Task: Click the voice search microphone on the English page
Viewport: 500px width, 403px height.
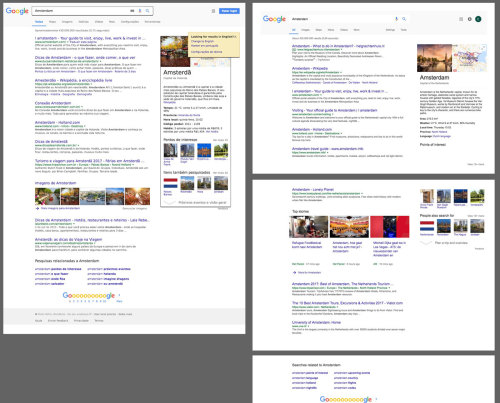Action: pos(396,19)
